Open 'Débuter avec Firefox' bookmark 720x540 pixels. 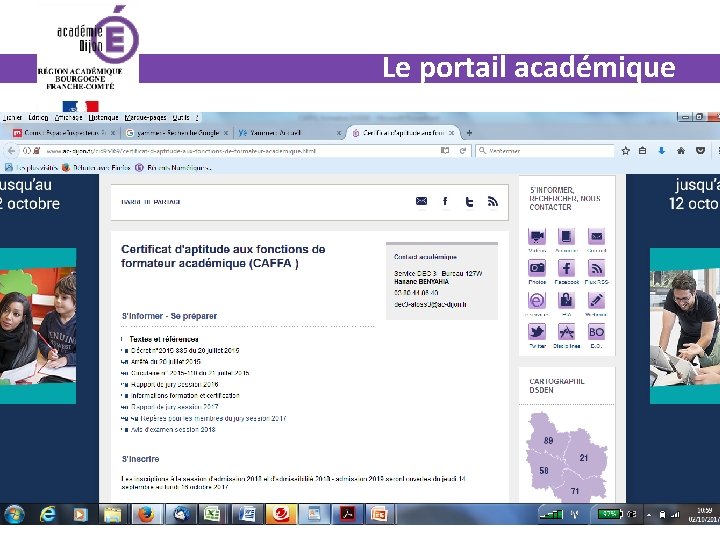tap(96, 168)
